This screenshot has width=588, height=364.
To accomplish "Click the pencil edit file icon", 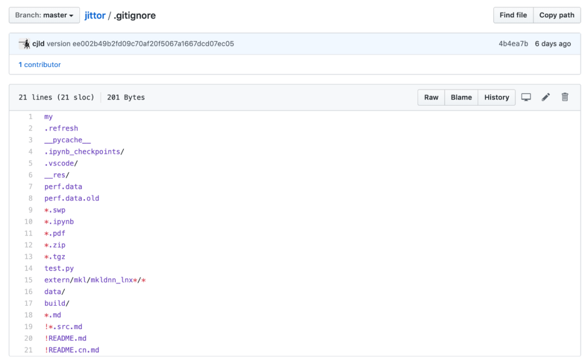I will [546, 97].
